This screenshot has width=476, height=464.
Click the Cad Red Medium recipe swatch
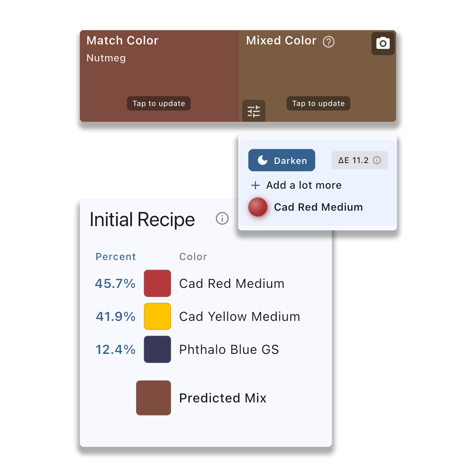tap(157, 284)
